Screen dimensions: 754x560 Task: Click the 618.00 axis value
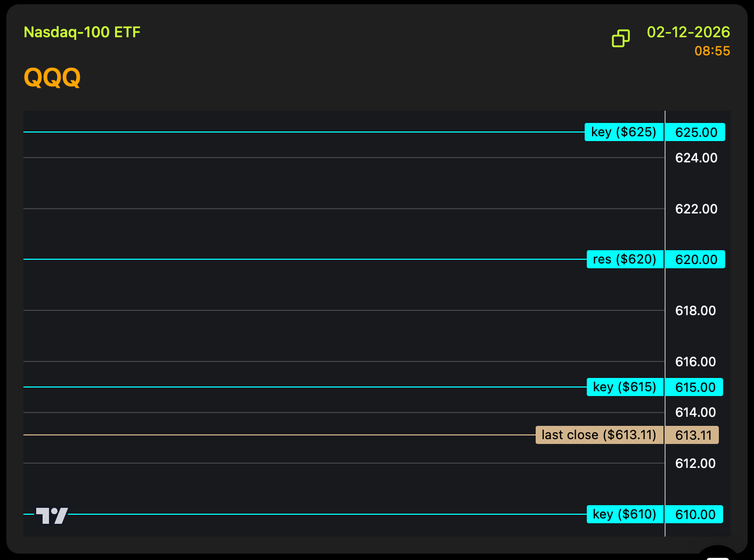click(x=695, y=311)
